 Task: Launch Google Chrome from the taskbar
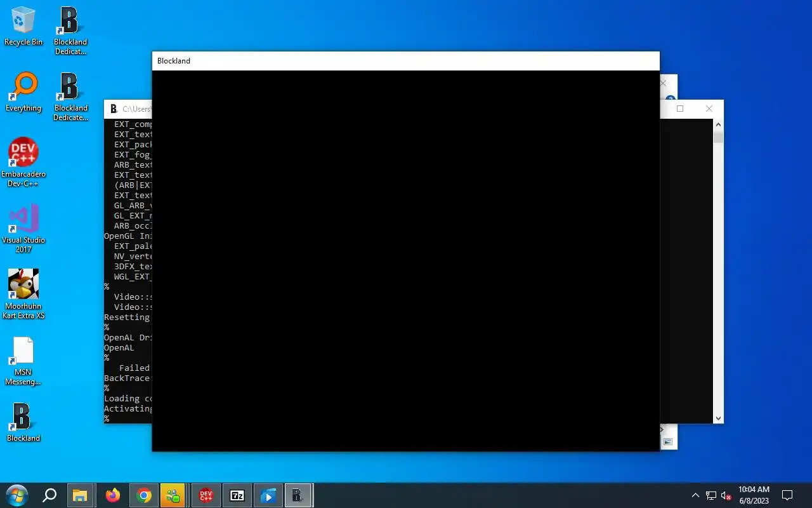[144, 495]
